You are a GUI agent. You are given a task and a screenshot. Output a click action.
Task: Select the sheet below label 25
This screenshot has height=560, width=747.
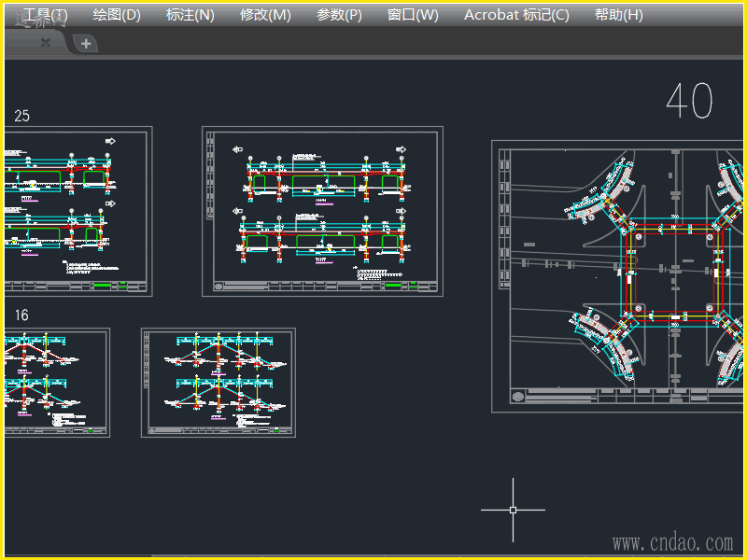point(77,211)
